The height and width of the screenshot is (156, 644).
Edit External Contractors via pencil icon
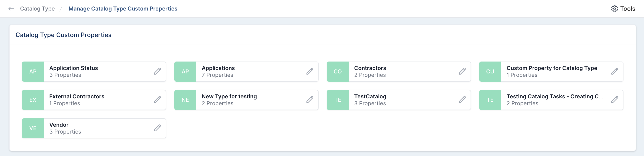pos(157,100)
